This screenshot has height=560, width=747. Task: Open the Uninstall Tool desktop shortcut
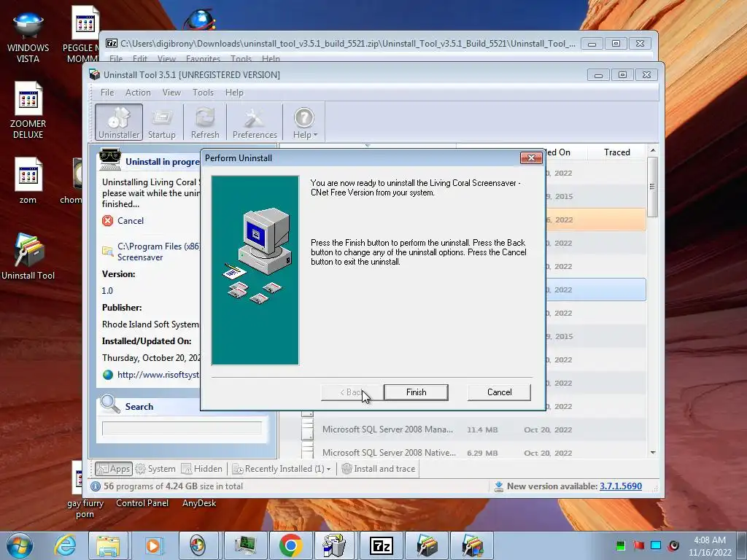28,256
